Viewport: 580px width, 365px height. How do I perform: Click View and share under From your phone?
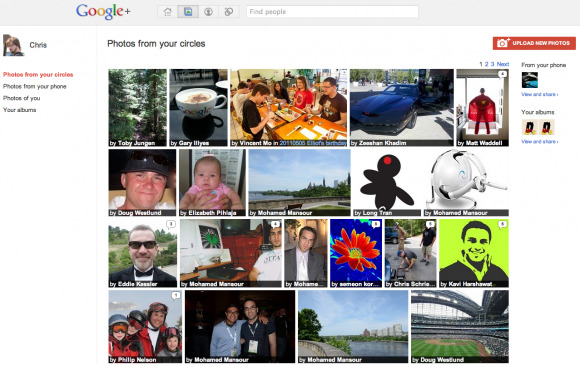tap(540, 94)
